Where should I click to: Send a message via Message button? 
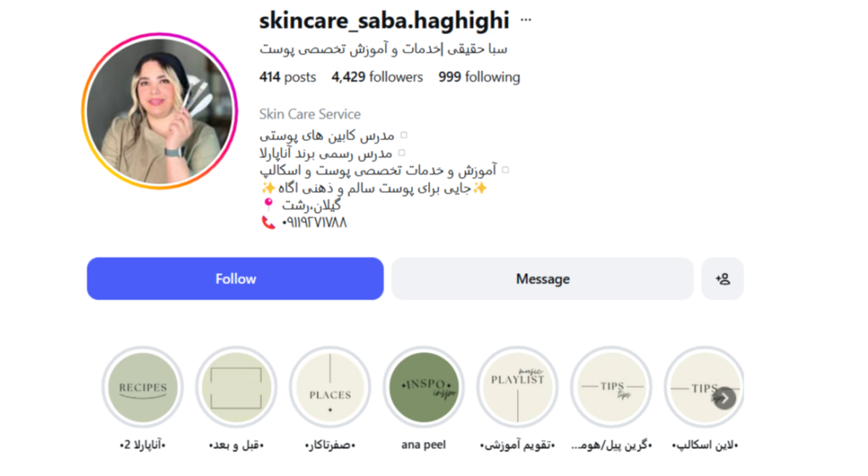click(x=542, y=279)
